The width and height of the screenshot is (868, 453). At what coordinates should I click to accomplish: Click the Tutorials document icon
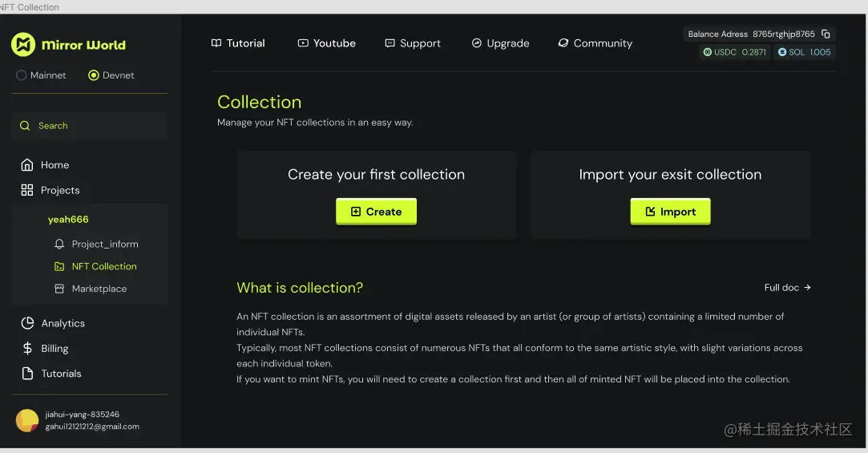(27, 374)
